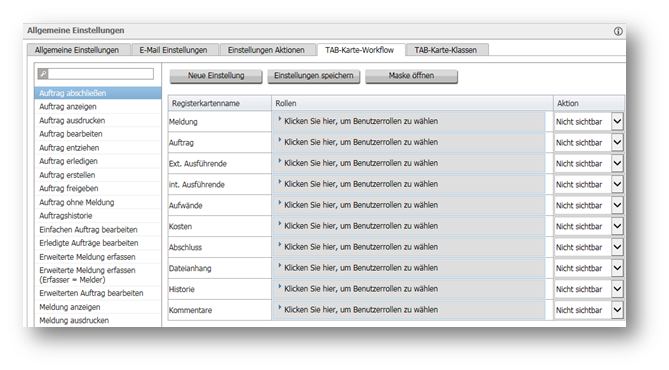Screen dimensions: 669x370
Task: Select Auftrag ohne Meldung entry
Action: pyautogui.click(x=98, y=202)
